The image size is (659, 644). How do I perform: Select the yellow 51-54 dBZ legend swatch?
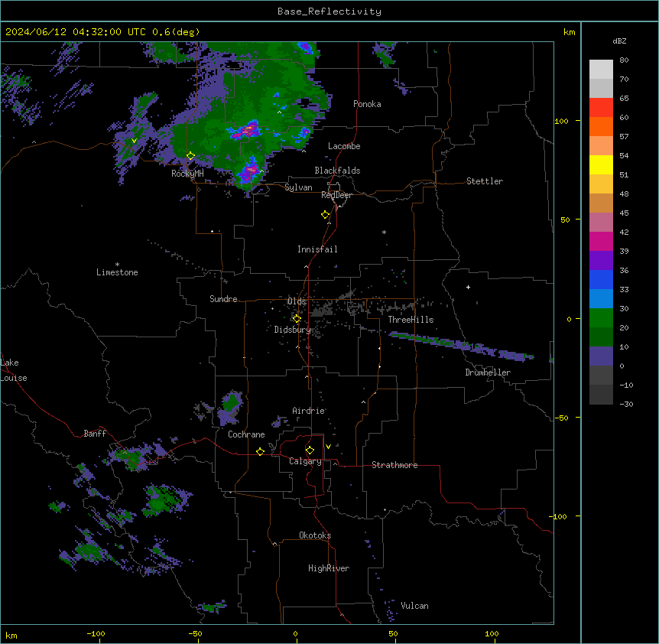601,164
